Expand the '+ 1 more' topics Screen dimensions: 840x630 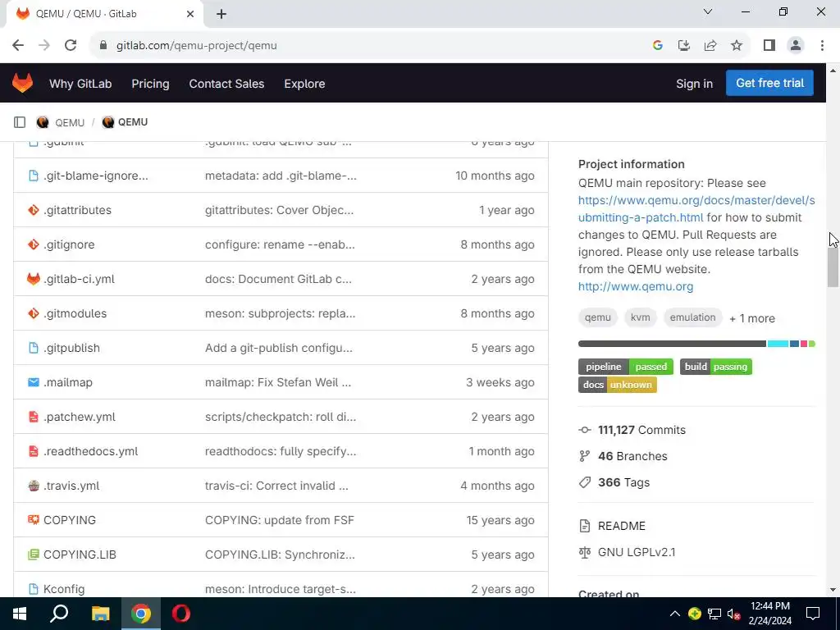click(x=752, y=318)
